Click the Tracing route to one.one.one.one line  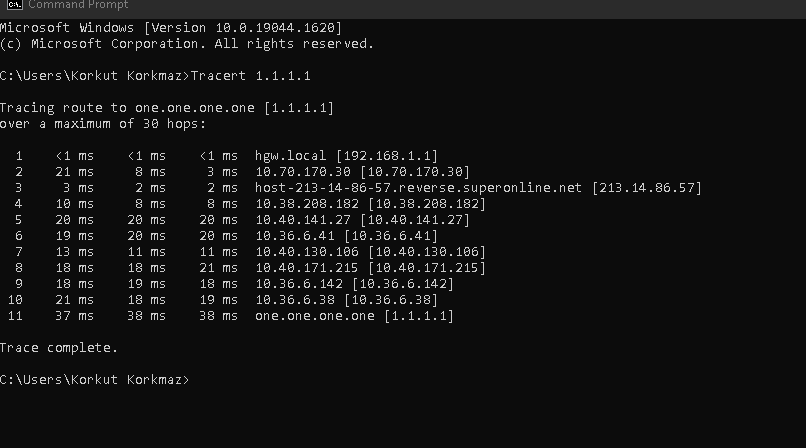point(167,108)
